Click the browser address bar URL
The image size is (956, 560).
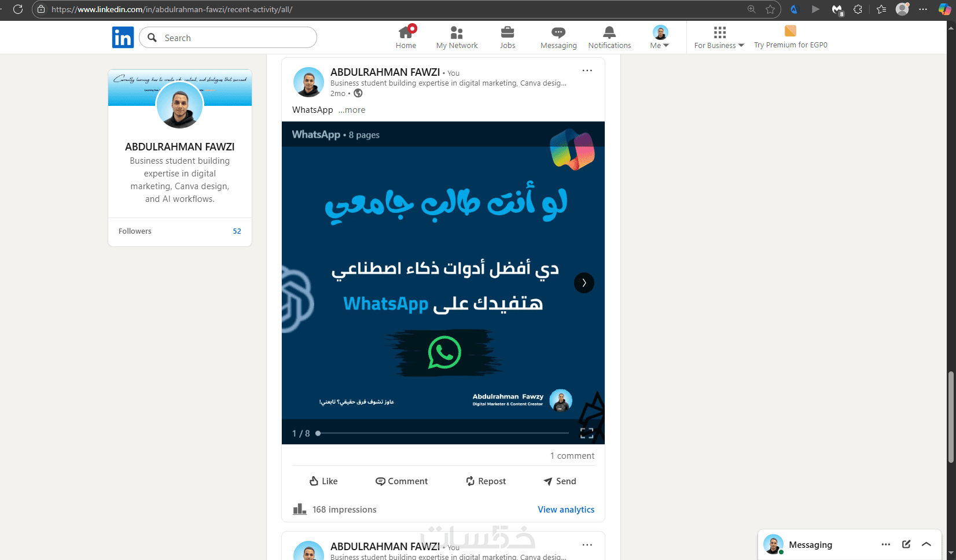172,9
